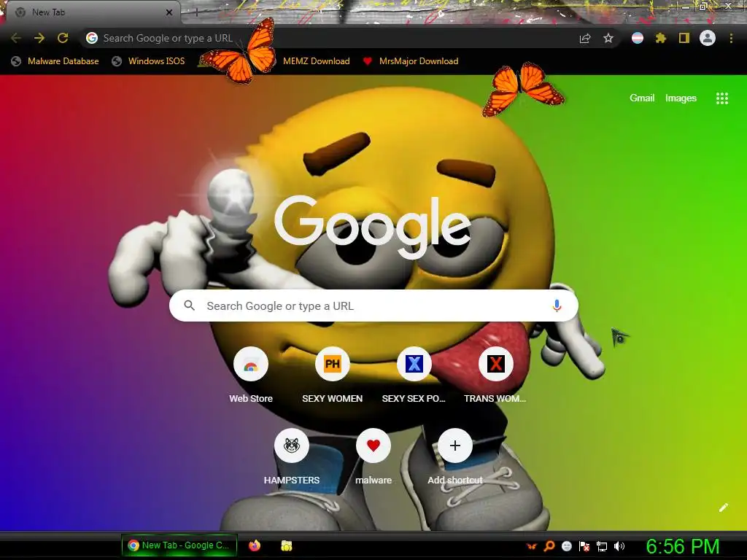
Task: Open a new tab with plus
Action: point(197,12)
